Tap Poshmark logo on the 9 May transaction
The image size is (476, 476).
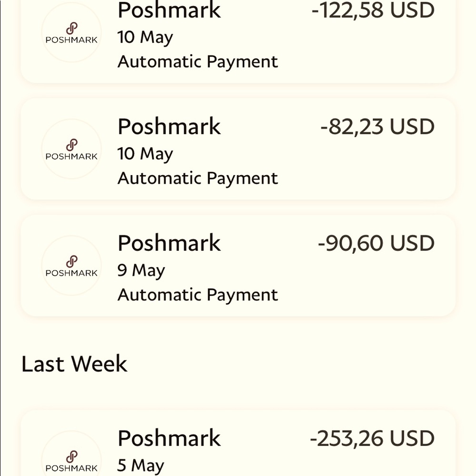(71, 265)
